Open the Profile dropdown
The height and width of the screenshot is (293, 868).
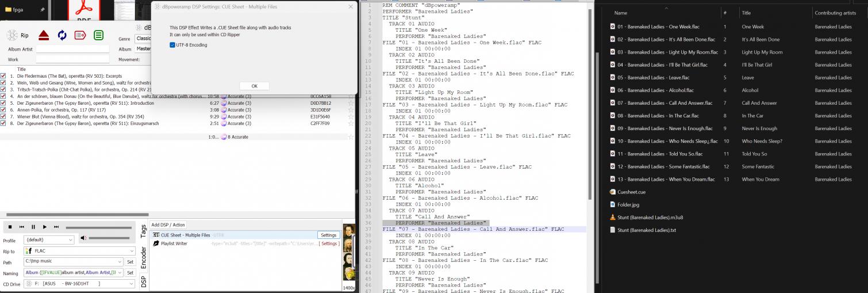point(49,239)
